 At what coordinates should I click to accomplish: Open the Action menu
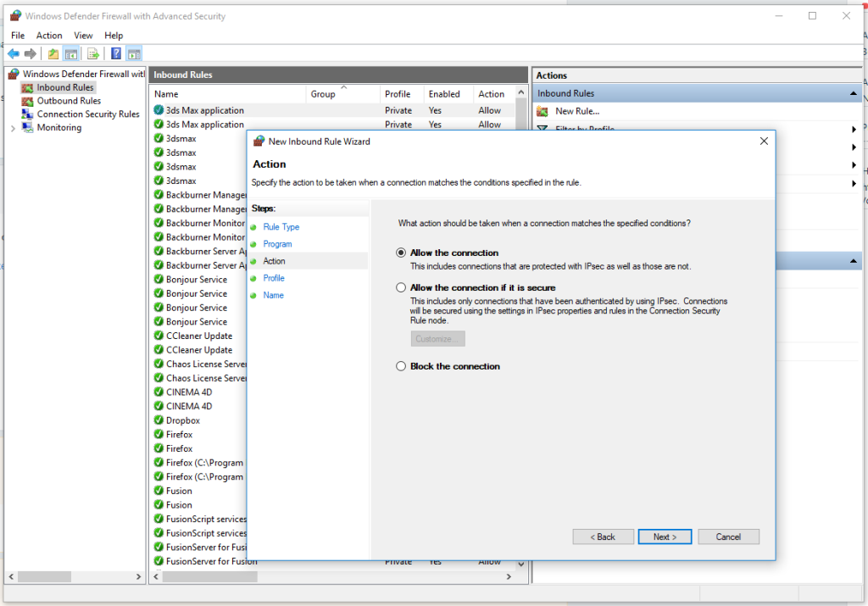[49, 36]
